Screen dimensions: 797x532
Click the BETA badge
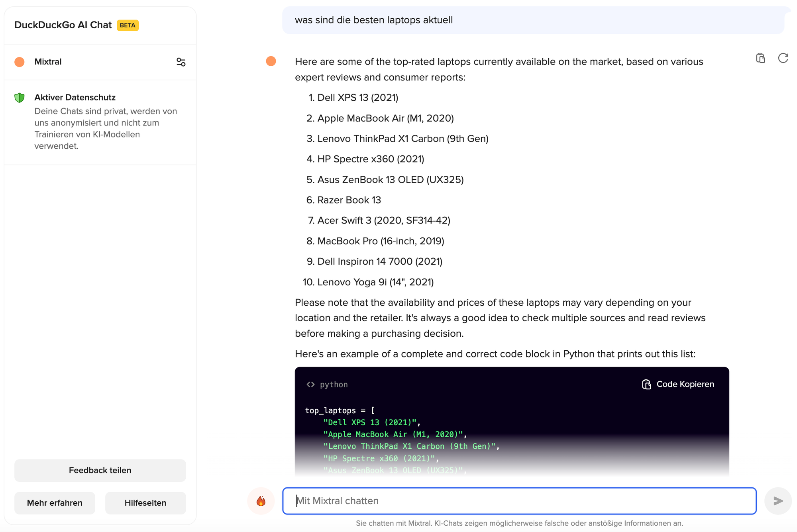pyautogui.click(x=128, y=25)
